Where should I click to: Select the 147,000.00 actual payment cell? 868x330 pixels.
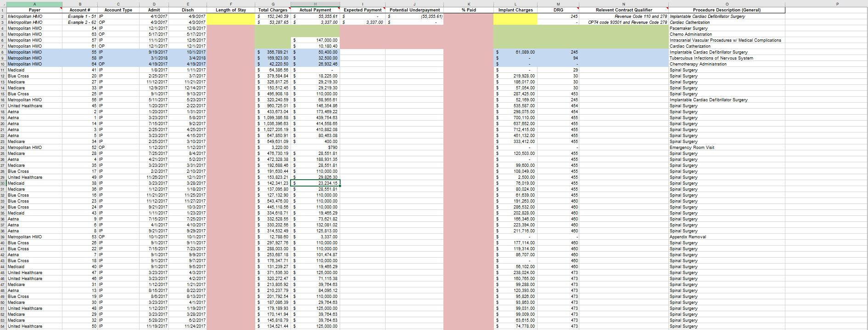pyautogui.click(x=315, y=40)
